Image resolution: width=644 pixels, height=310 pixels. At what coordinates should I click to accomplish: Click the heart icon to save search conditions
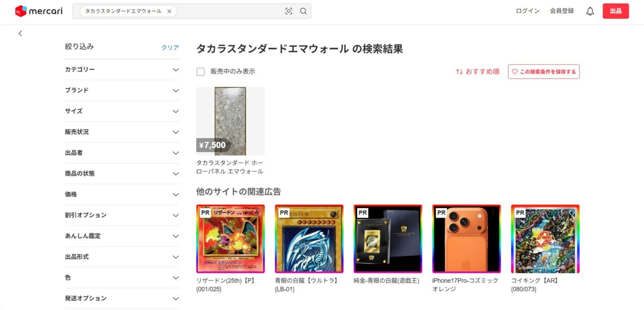515,71
